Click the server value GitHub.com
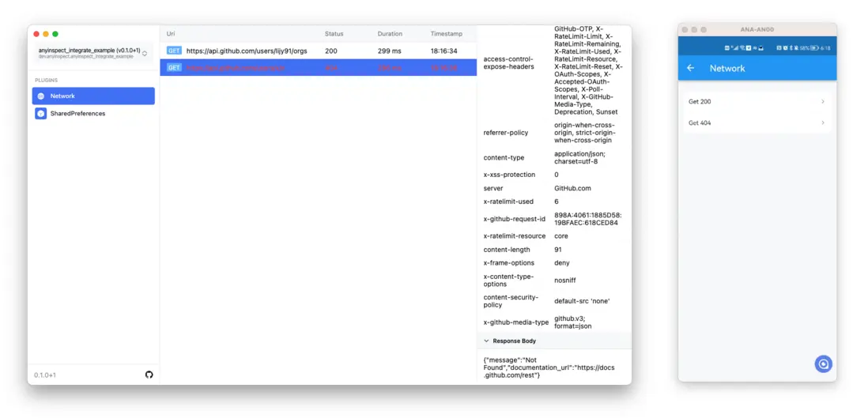This screenshot has width=868, height=418. pyautogui.click(x=572, y=188)
